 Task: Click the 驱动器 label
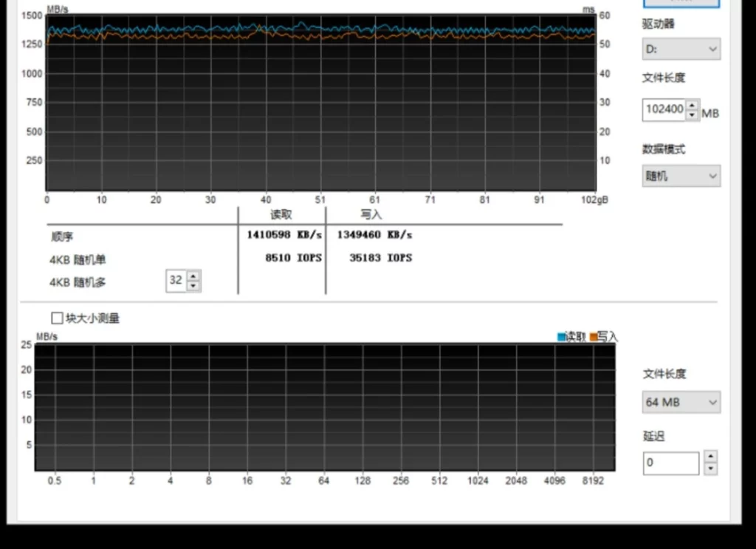pyautogui.click(x=658, y=24)
